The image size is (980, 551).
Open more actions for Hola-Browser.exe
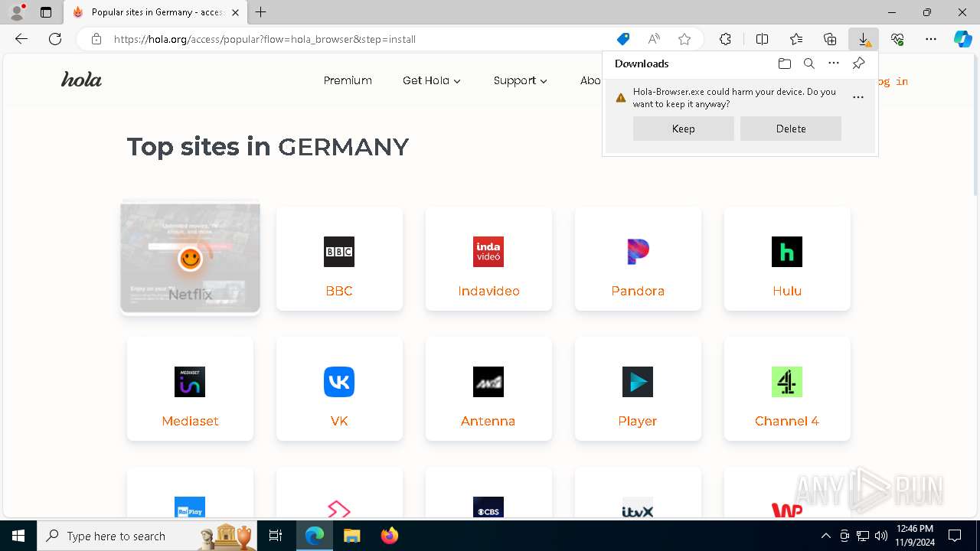(x=858, y=97)
